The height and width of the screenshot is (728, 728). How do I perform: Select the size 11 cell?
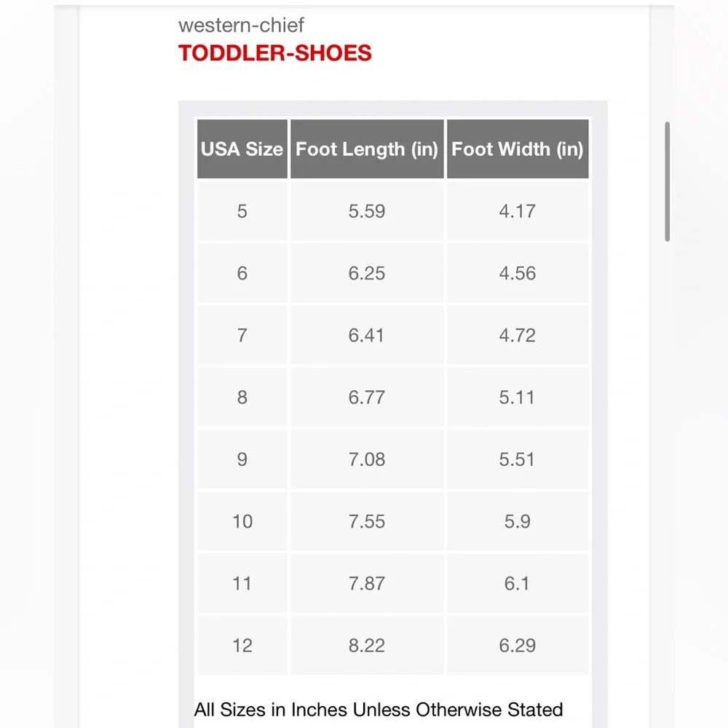pyautogui.click(x=242, y=584)
